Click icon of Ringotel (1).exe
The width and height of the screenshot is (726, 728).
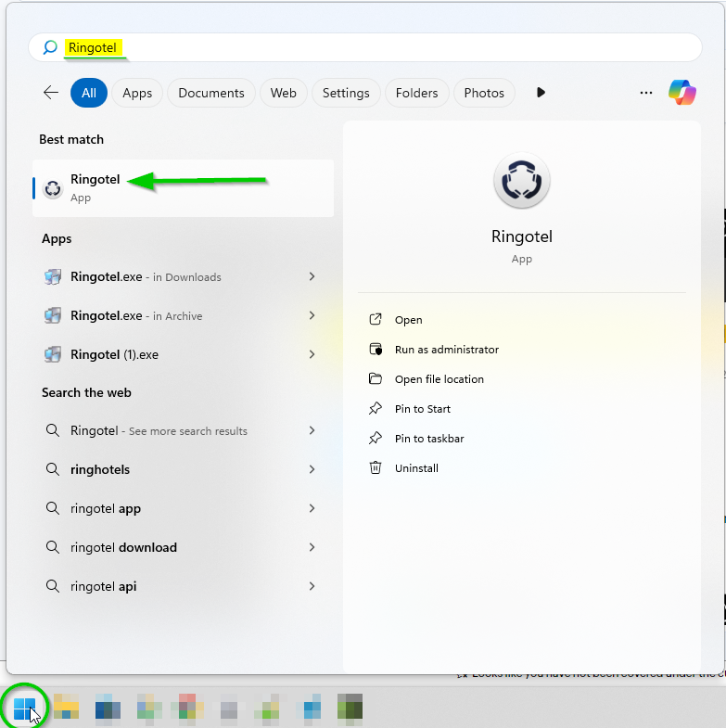click(53, 354)
